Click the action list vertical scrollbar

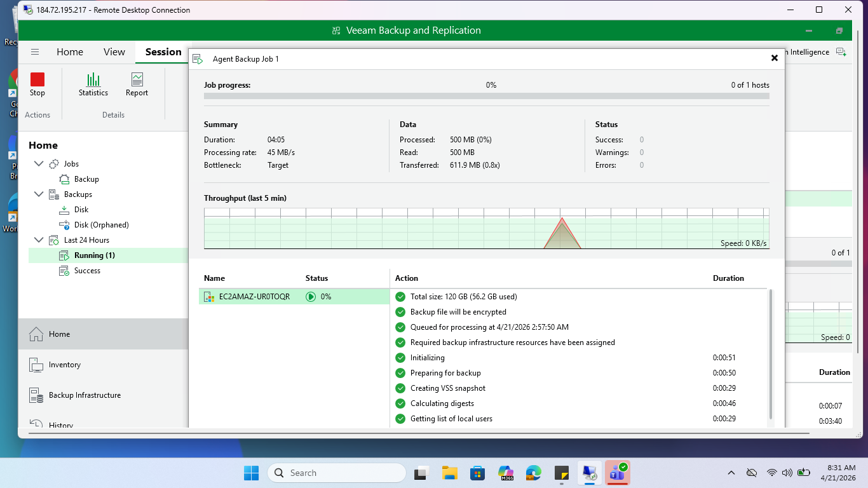tap(771, 355)
